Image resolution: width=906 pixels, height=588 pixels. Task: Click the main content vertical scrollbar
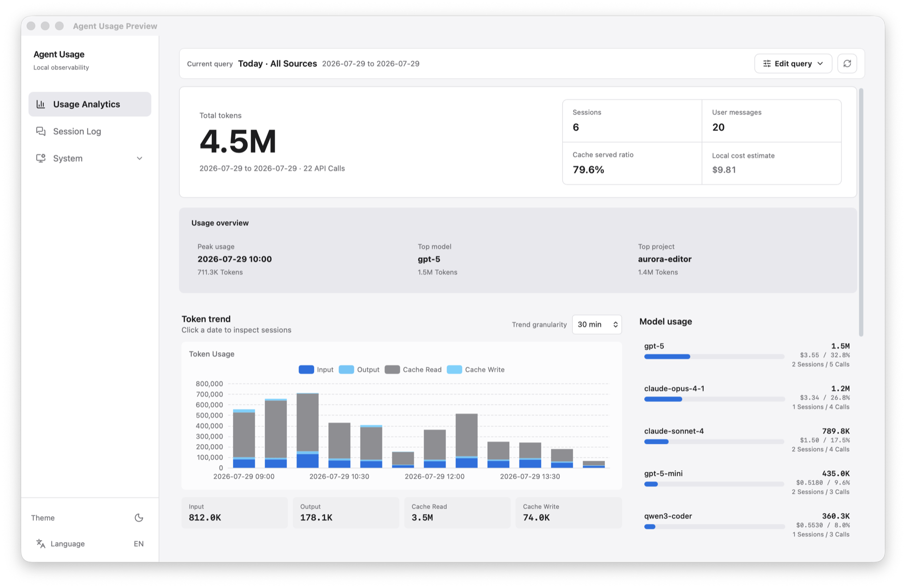pos(861,212)
